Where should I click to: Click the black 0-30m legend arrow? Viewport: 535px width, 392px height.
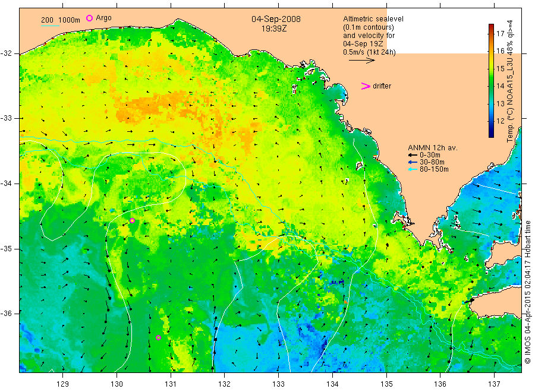click(413, 155)
